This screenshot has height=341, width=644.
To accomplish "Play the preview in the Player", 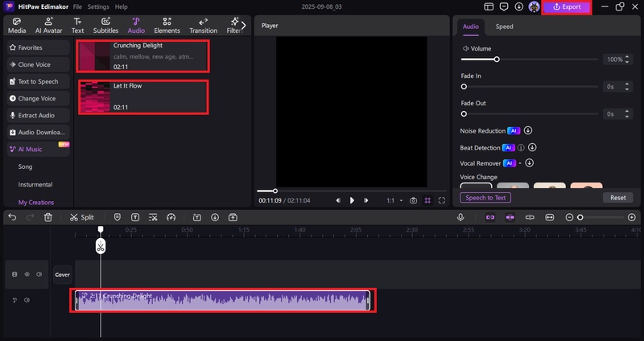I will click(352, 200).
